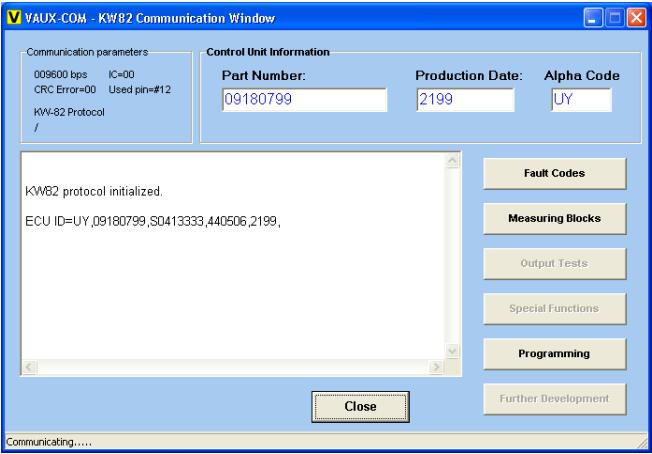Open Measuring Blocks
The image size is (652, 454).
(554, 219)
